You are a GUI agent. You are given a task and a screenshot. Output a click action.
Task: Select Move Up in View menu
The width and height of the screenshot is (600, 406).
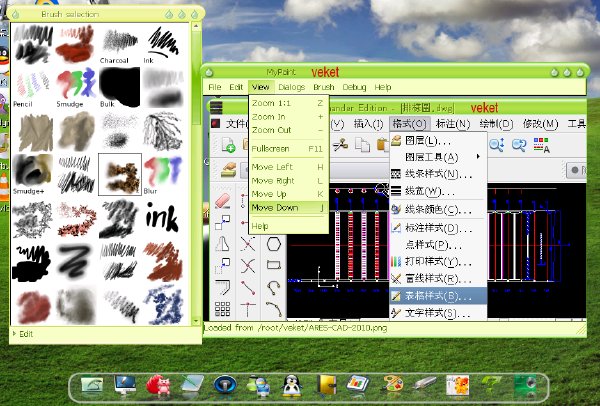click(x=288, y=194)
